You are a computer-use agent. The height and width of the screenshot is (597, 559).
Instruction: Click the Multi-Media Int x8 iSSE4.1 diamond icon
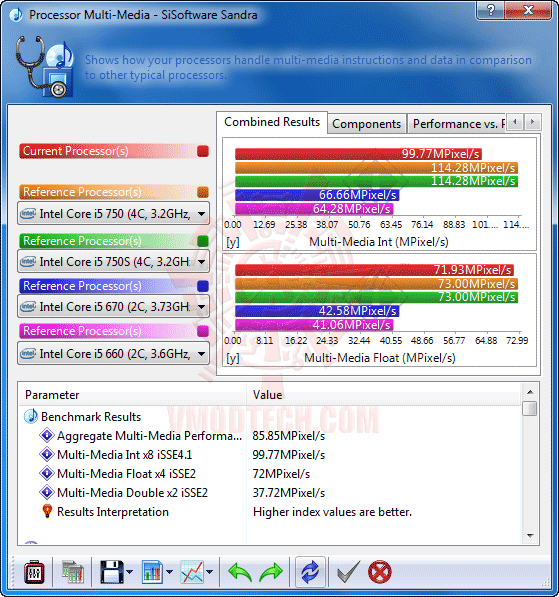click(47, 454)
